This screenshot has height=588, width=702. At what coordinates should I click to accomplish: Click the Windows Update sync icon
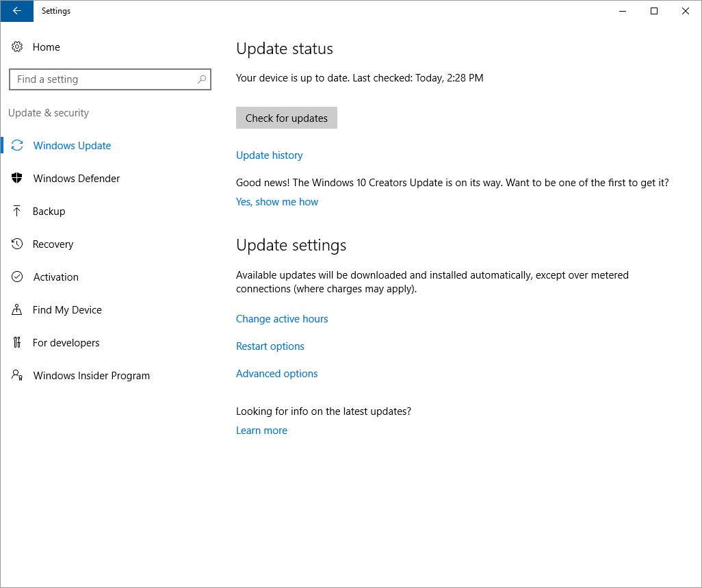click(x=17, y=145)
